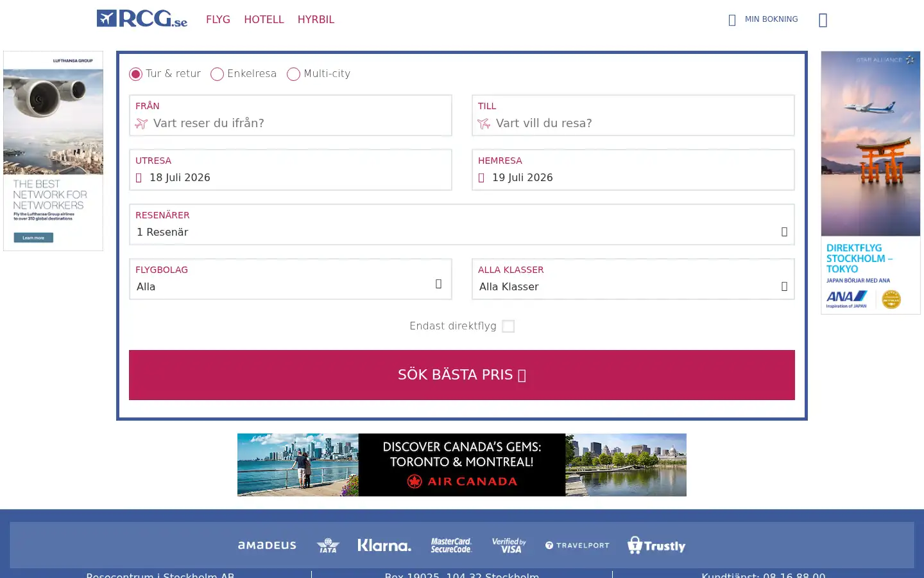Click Resecentrum i Stockholm AB text

pos(160,575)
